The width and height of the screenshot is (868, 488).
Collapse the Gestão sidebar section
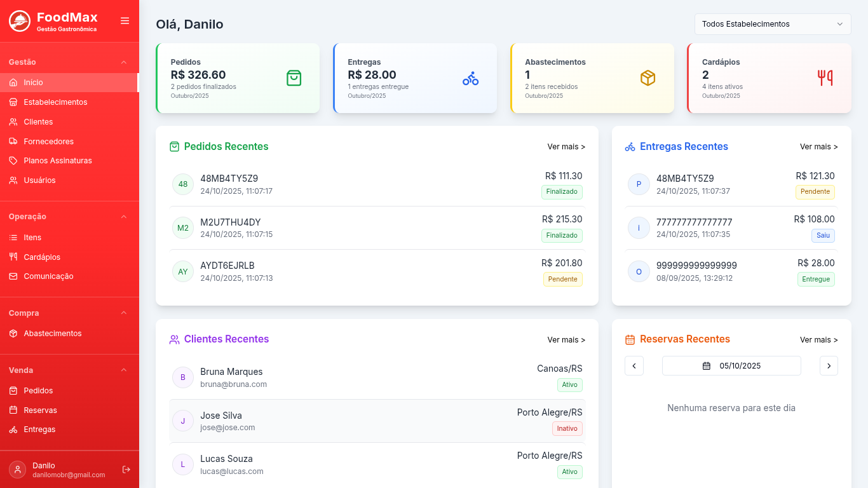point(124,62)
